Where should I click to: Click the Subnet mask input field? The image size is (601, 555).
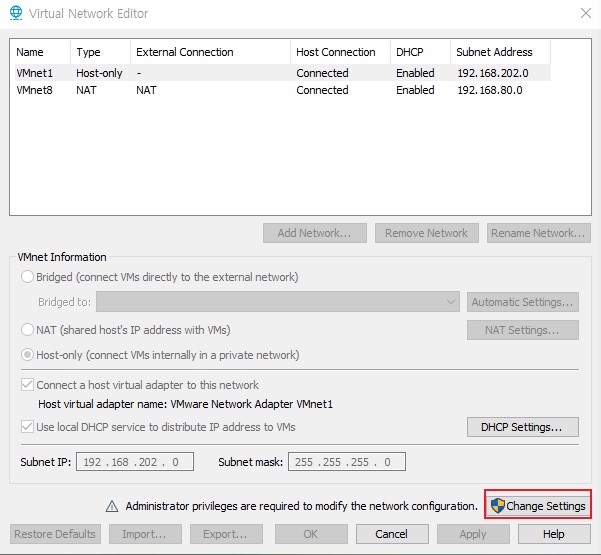347,461
